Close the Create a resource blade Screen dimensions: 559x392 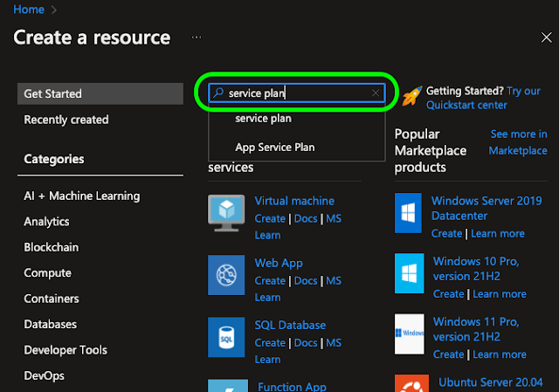(546, 38)
